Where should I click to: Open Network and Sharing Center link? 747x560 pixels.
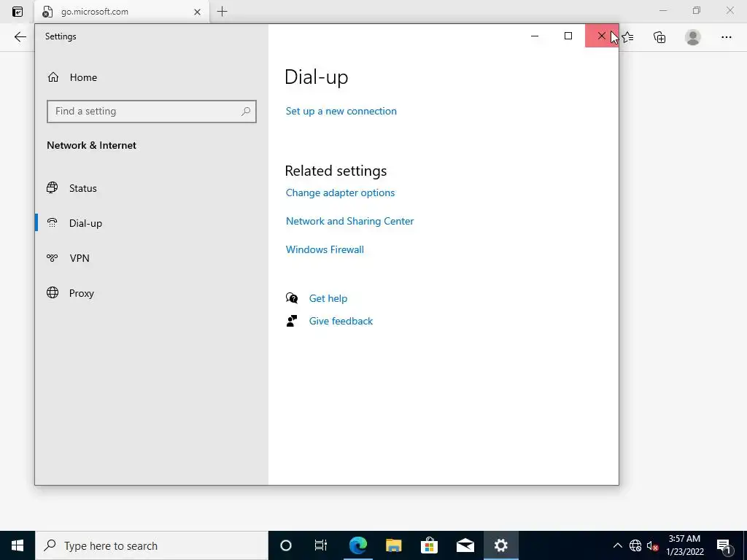(x=349, y=221)
